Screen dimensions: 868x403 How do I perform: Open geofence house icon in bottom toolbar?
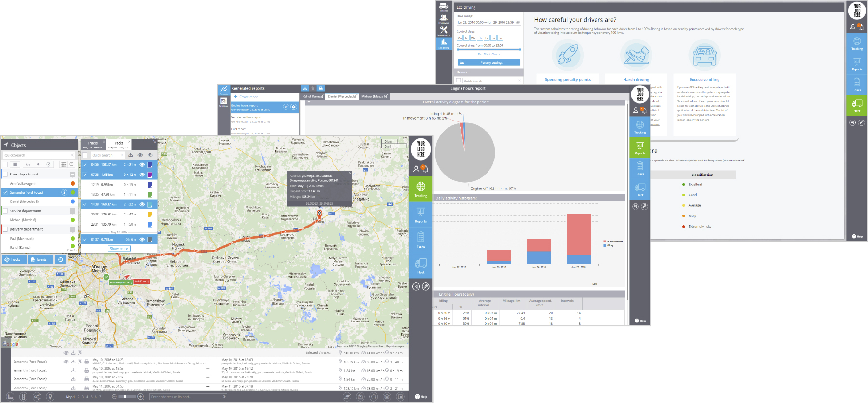[x=373, y=397]
